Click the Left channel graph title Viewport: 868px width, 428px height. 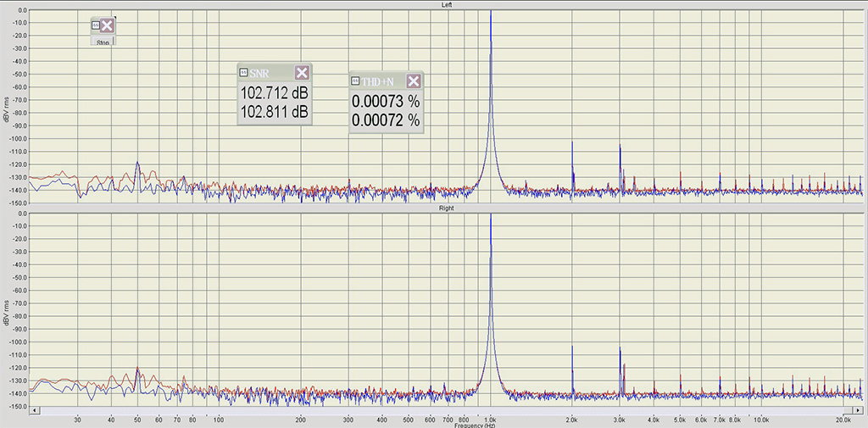pos(446,4)
